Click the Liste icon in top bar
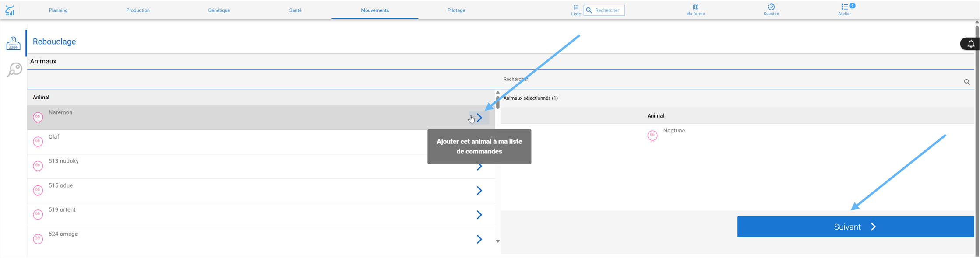 (x=576, y=7)
